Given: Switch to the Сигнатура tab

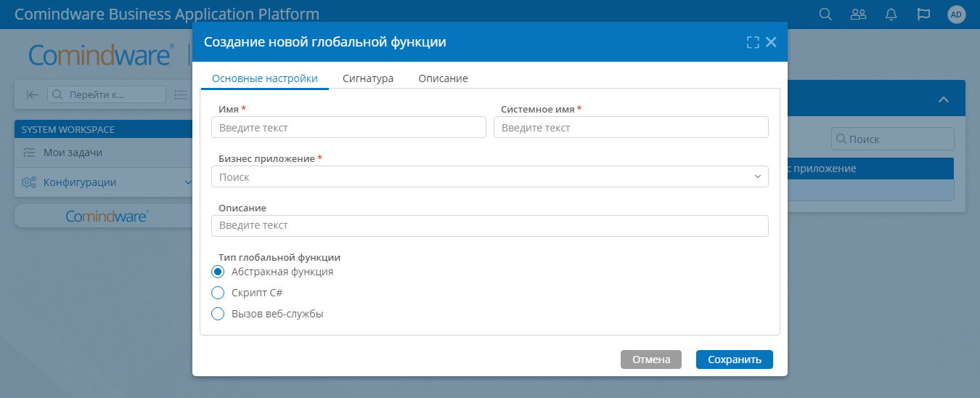Looking at the screenshot, I should point(367,78).
